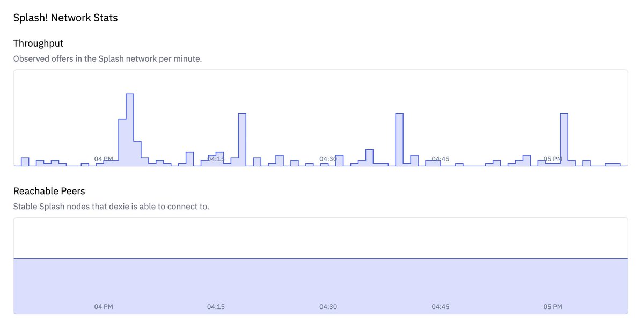Click the 04:30 label in Throughput chart
The height and width of the screenshot is (331, 644).
[328, 159]
